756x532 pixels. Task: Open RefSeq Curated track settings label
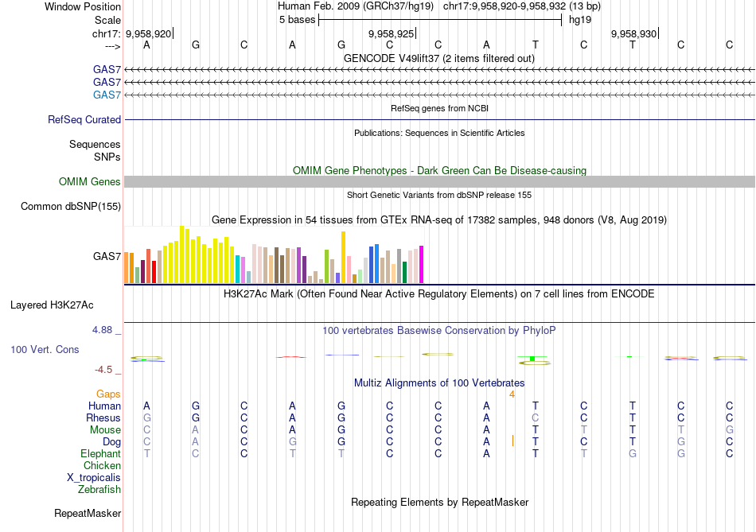(84, 120)
